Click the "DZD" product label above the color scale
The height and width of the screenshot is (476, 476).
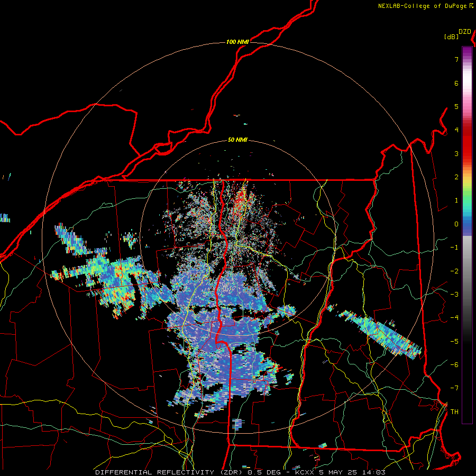point(465,32)
